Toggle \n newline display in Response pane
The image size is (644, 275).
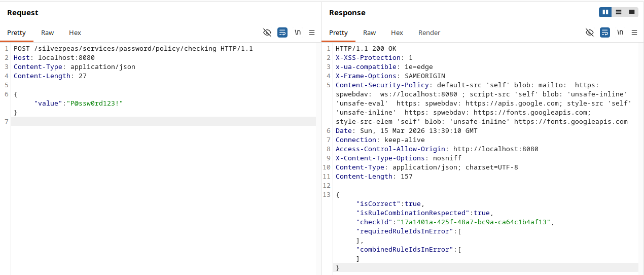[x=620, y=32]
